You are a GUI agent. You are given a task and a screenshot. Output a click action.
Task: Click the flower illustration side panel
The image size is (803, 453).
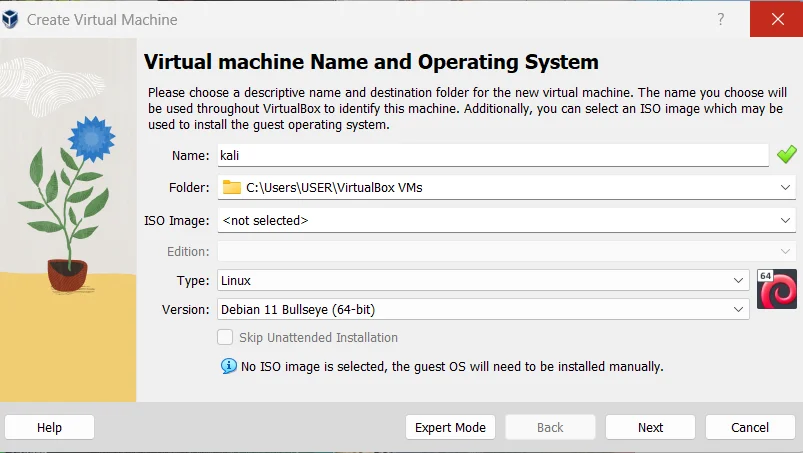[x=68, y=220]
